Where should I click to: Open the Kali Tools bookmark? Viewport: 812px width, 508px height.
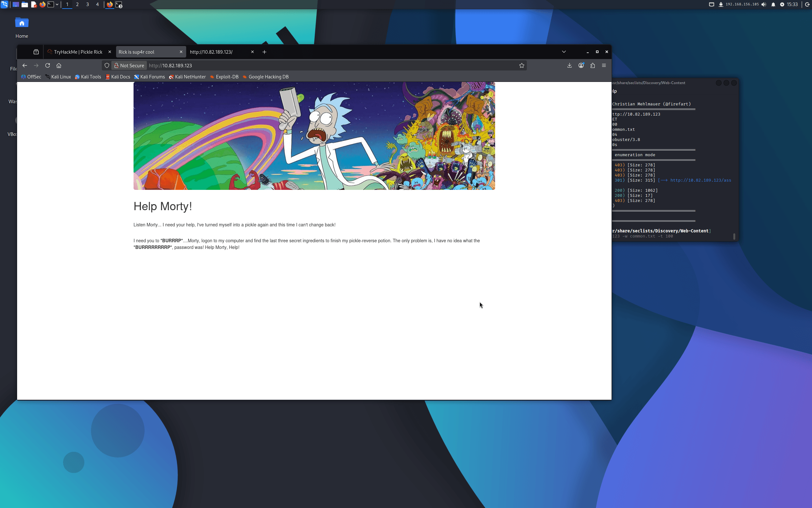[x=88, y=77]
